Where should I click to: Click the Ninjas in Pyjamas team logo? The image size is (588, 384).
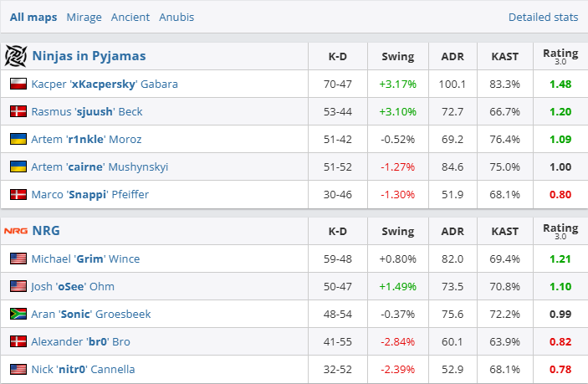pos(16,56)
